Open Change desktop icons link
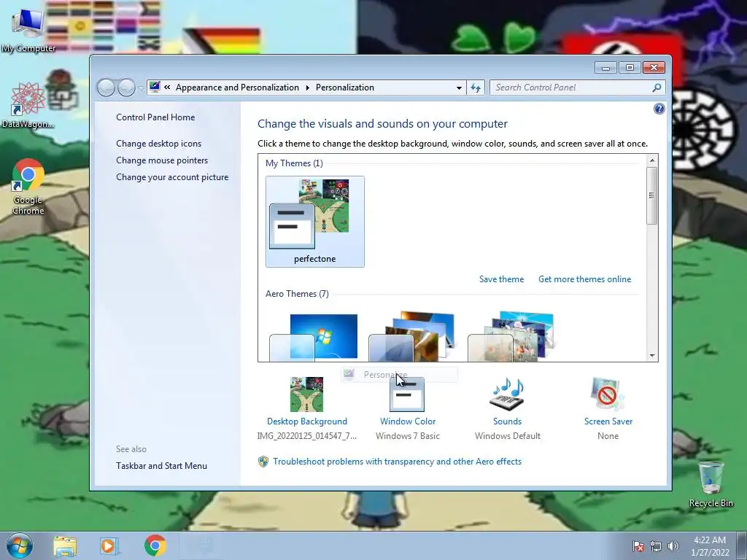This screenshot has height=560, width=747. coord(158,144)
